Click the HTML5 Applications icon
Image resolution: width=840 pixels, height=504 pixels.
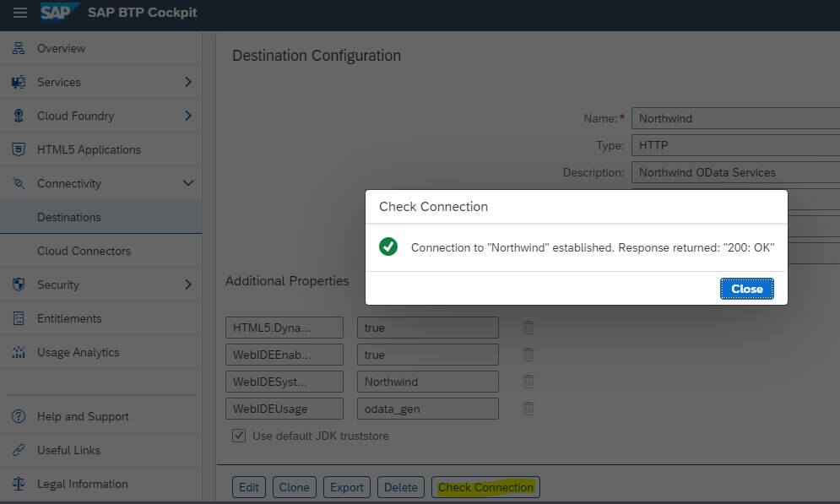click(19, 149)
